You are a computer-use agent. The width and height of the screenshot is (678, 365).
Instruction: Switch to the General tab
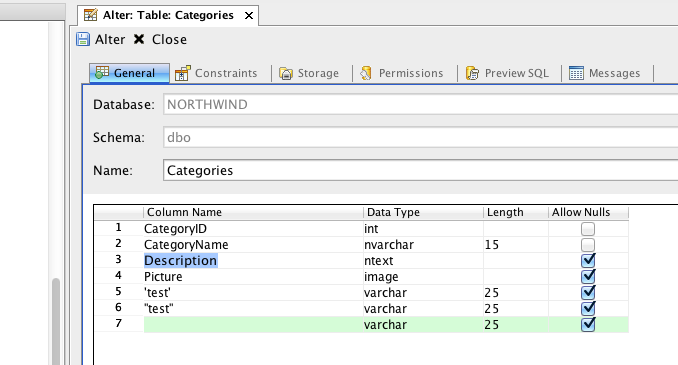coord(129,73)
